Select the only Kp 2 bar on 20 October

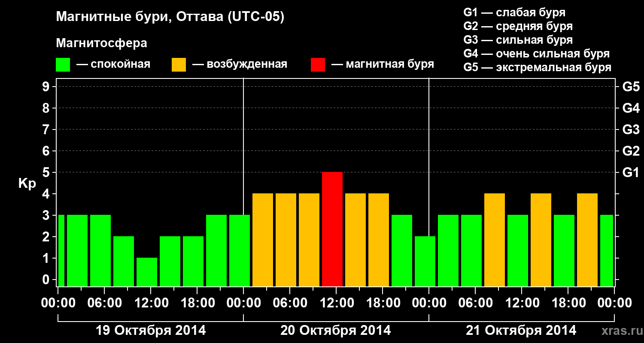pos(425,262)
